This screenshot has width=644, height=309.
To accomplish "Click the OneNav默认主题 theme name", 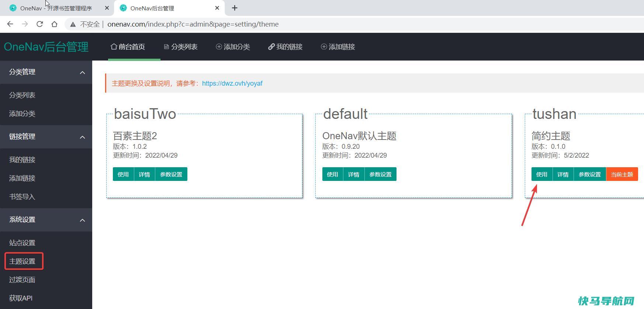I will pyautogui.click(x=359, y=136).
